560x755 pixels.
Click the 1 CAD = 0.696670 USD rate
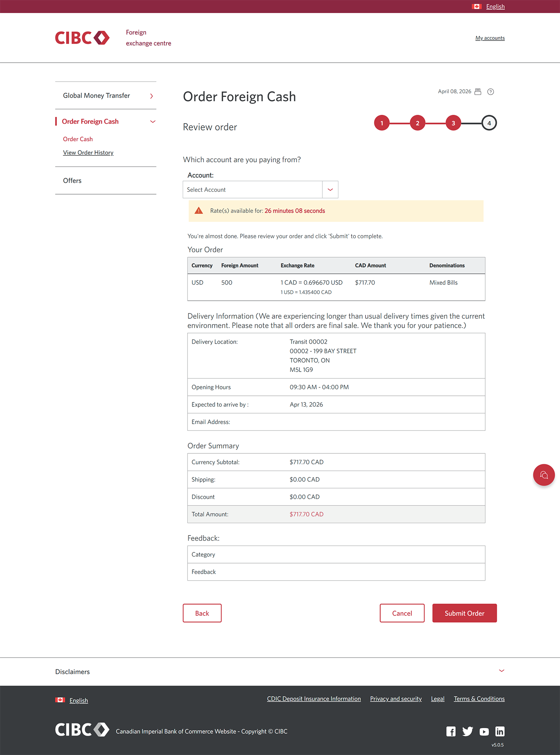[311, 283]
